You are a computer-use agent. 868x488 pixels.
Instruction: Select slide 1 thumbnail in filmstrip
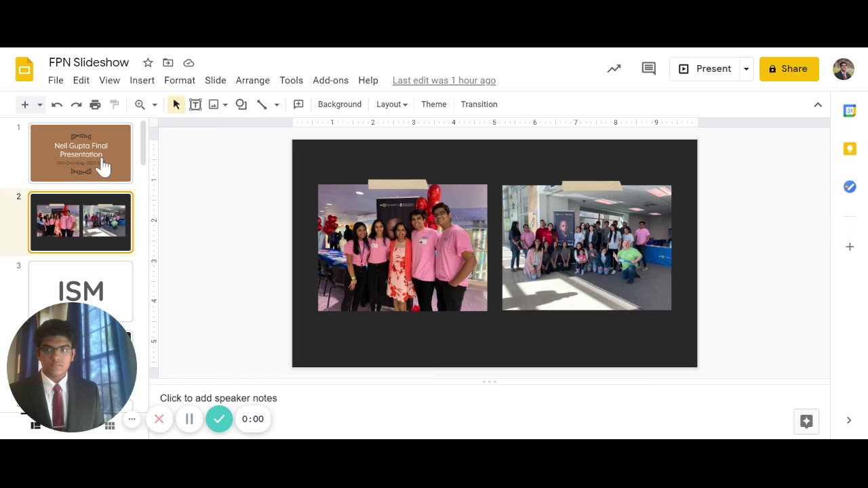(81, 153)
